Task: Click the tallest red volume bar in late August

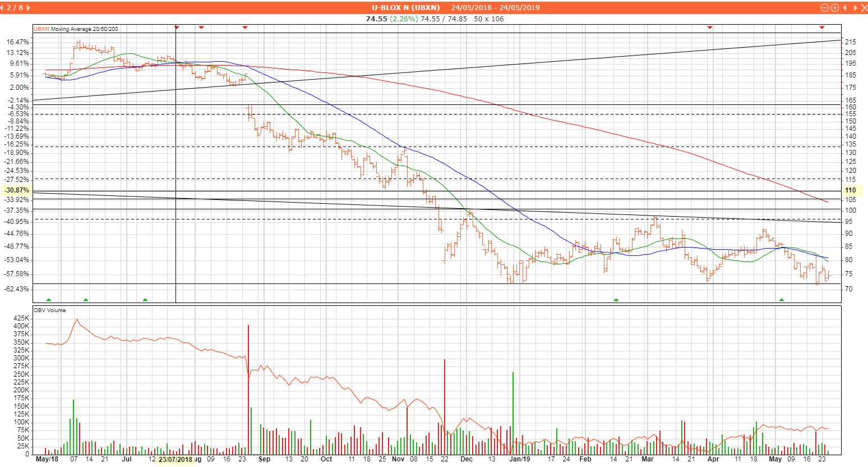Action: click(x=248, y=390)
